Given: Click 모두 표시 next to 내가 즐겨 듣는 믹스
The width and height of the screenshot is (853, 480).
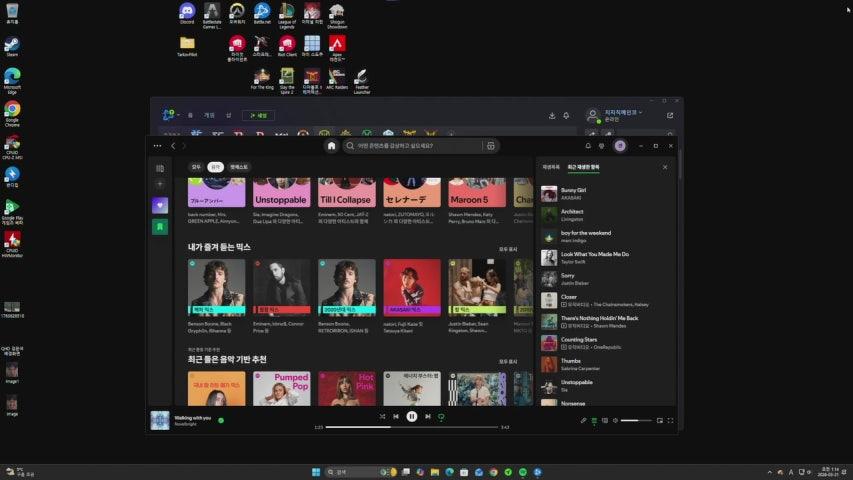Looking at the screenshot, I should 508,249.
